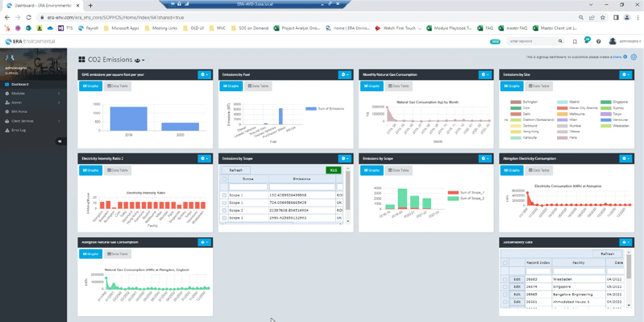Screen dimensions: 644x322
Task: Open the Module Playbook bookmark
Action: coord(450,28)
